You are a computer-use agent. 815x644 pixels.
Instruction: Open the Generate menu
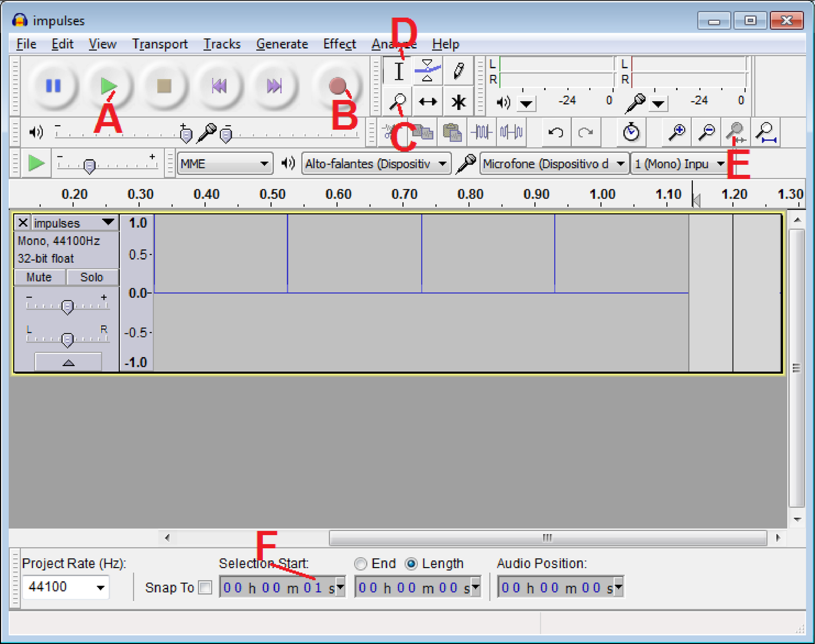pyautogui.click(x=282, y=44)
